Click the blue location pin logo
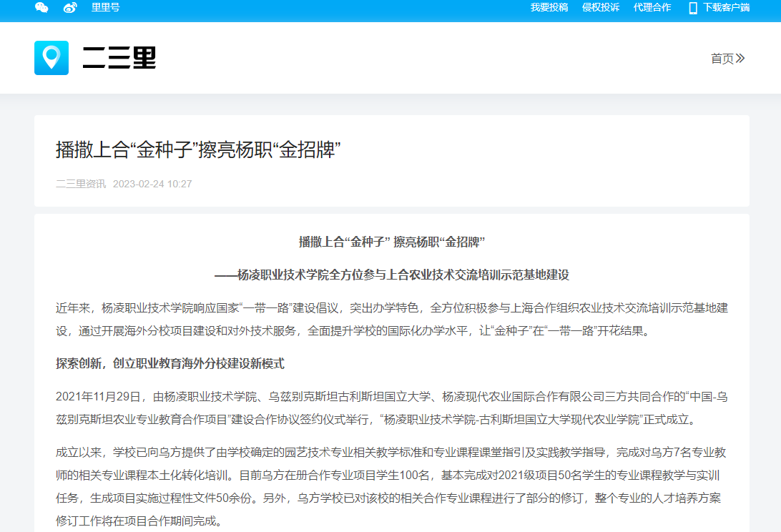Viewport: 781px width, 532px height. (x=51, y=58)
